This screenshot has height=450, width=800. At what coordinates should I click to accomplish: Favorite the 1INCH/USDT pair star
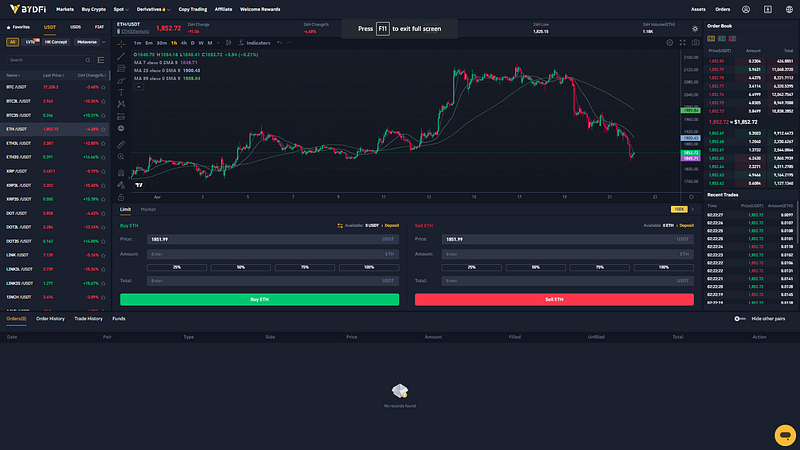104,297
